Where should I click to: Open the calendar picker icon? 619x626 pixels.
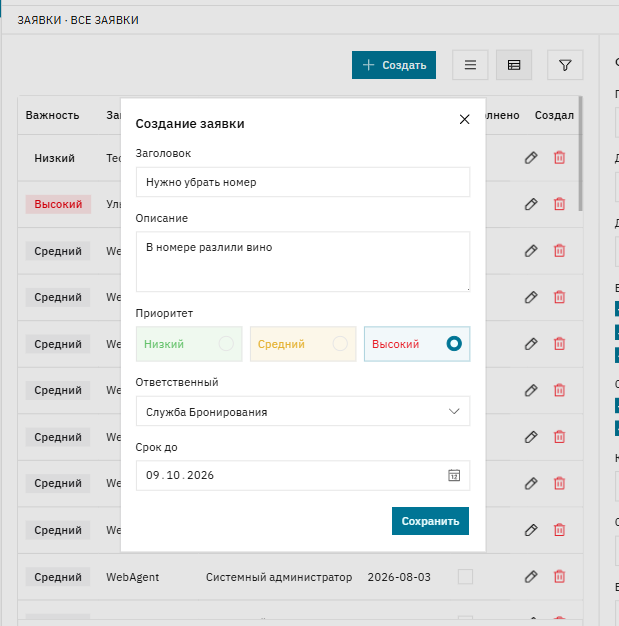click(454, 475)
